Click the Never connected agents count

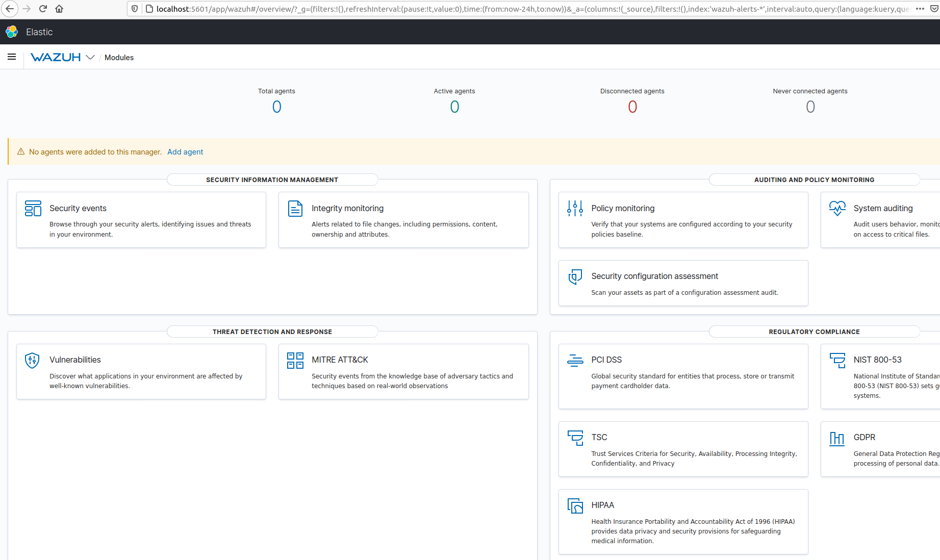810,107
